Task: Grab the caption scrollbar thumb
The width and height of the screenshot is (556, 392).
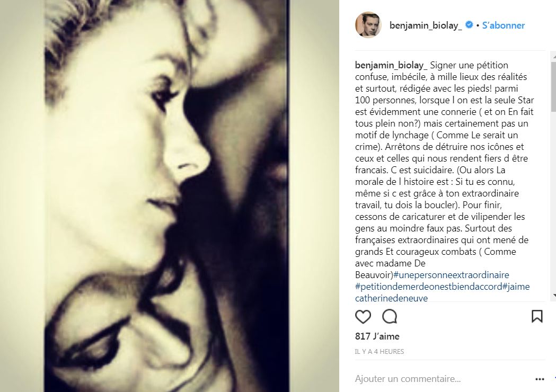Action: [x=553, y=87]
